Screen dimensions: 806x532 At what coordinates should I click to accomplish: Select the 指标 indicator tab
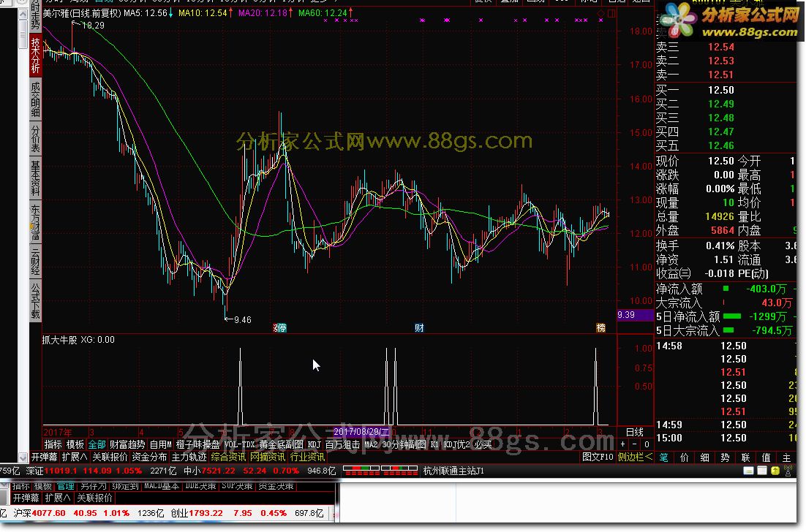(x=53, y=445)
